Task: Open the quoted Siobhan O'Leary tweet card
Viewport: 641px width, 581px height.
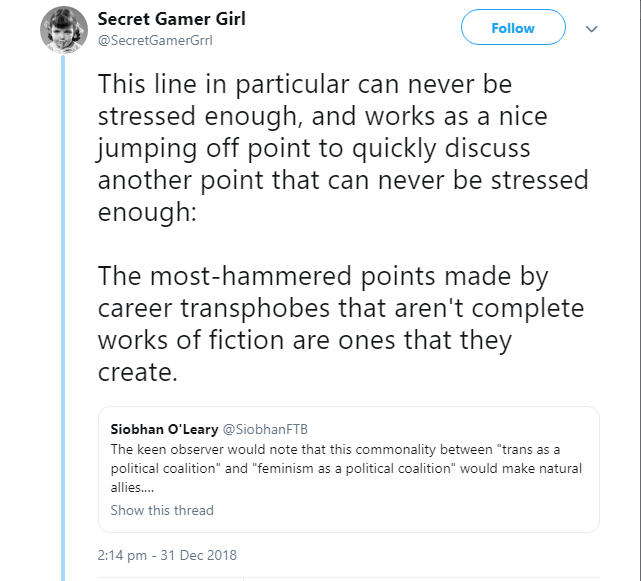Action: [x=349, y=469]
